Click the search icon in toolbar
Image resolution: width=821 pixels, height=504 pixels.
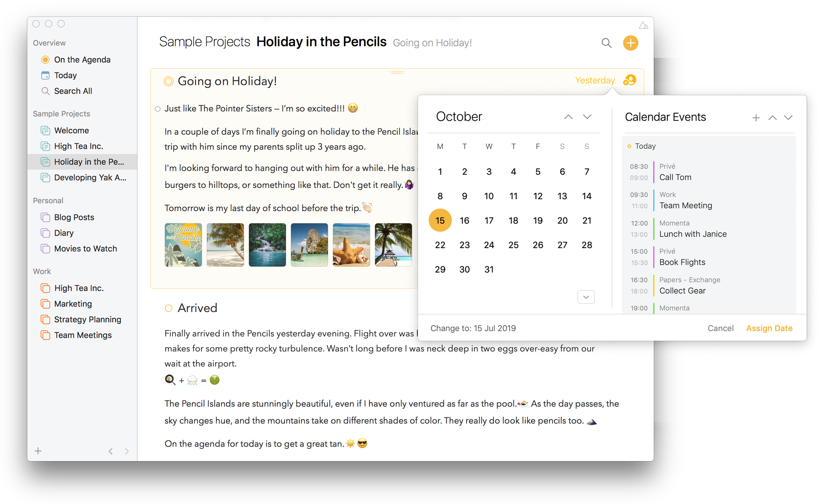(606, 42)
